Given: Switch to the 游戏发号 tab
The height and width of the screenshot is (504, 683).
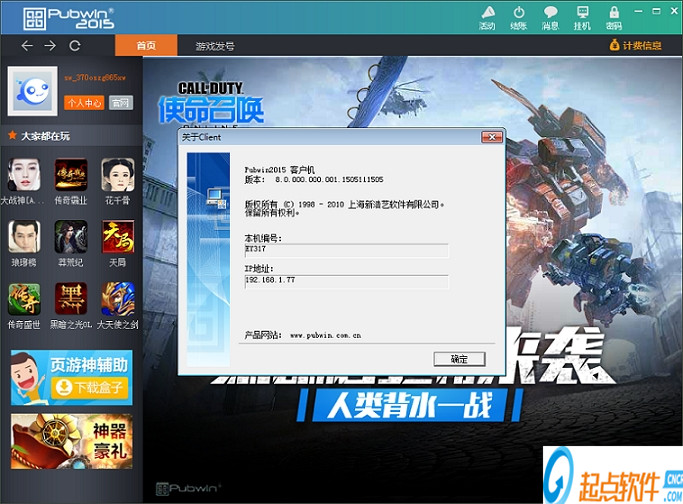Looking at the screenshot, I should click(215, 46).
